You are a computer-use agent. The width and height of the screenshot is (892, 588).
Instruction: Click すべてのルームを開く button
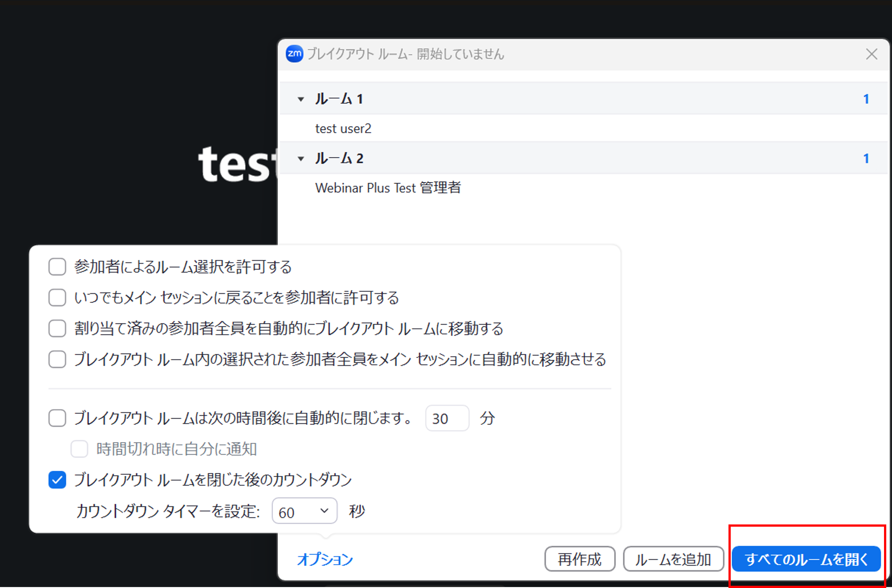click(x=806, y=559)
